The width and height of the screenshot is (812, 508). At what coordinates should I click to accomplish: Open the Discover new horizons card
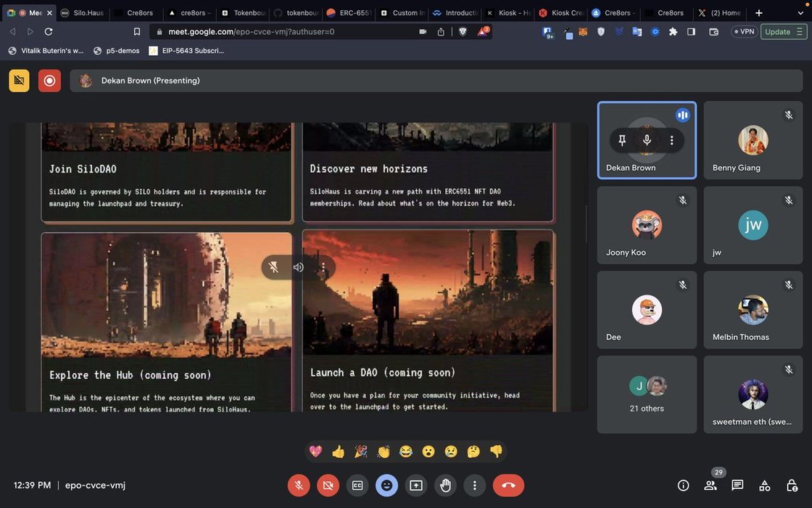[428, 172]
